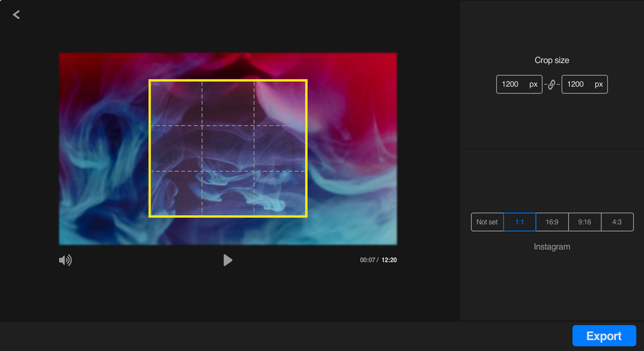The width and height of the screenshot is (644, 351).
Task: Click the volume icon below the preview
Action: (66, 260)
